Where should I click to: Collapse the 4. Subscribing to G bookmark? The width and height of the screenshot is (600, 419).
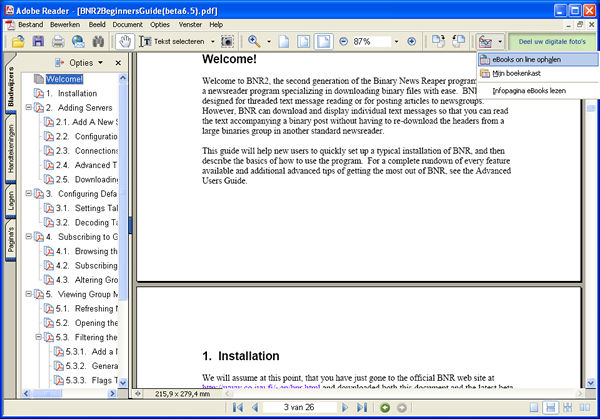tap(28, 236)
